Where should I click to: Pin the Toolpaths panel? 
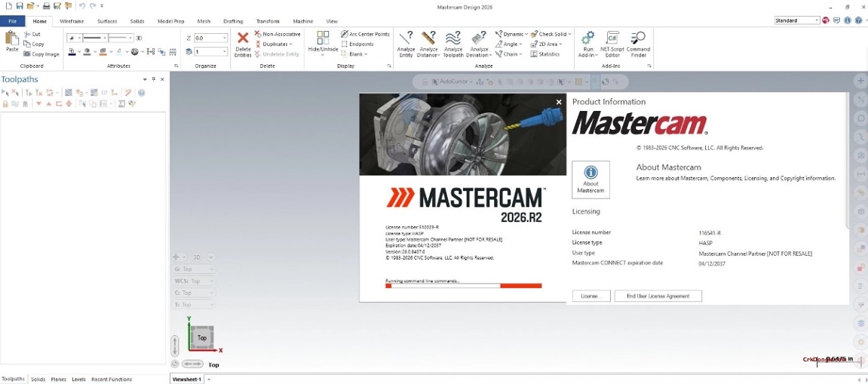coord(154,79)
